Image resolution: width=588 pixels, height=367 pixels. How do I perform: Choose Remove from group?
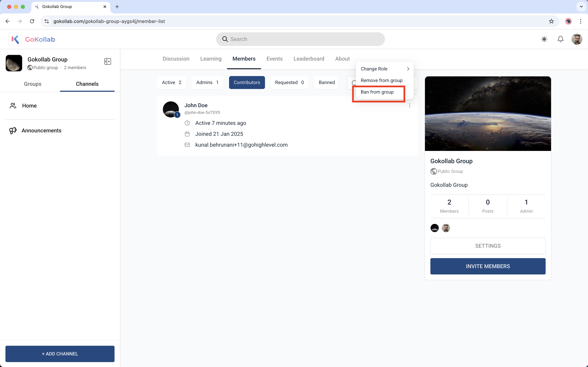pos(381,80)
